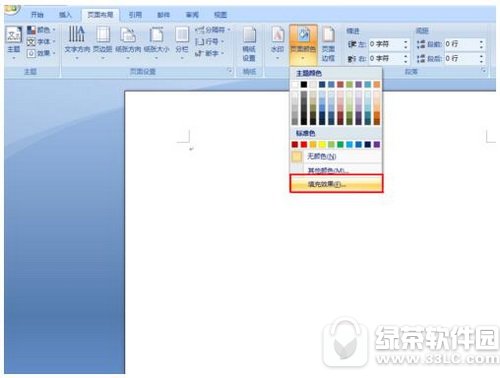Switch to the 视图 View tab

(x=220, y=15)
